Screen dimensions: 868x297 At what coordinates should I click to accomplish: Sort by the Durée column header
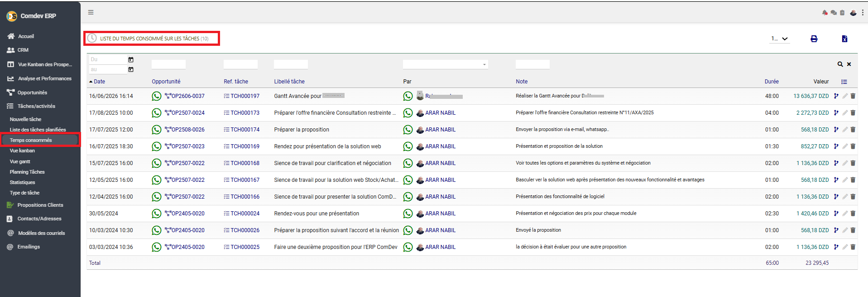coord(772,82)
